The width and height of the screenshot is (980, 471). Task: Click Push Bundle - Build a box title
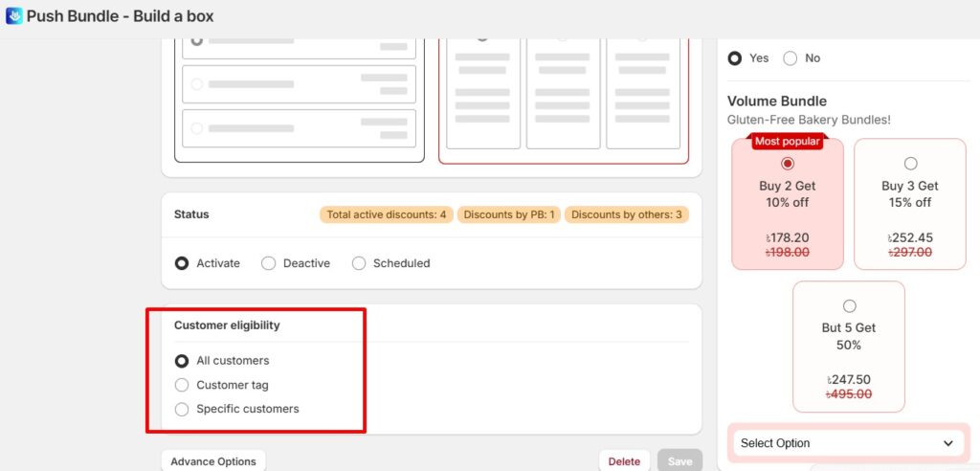120,16
